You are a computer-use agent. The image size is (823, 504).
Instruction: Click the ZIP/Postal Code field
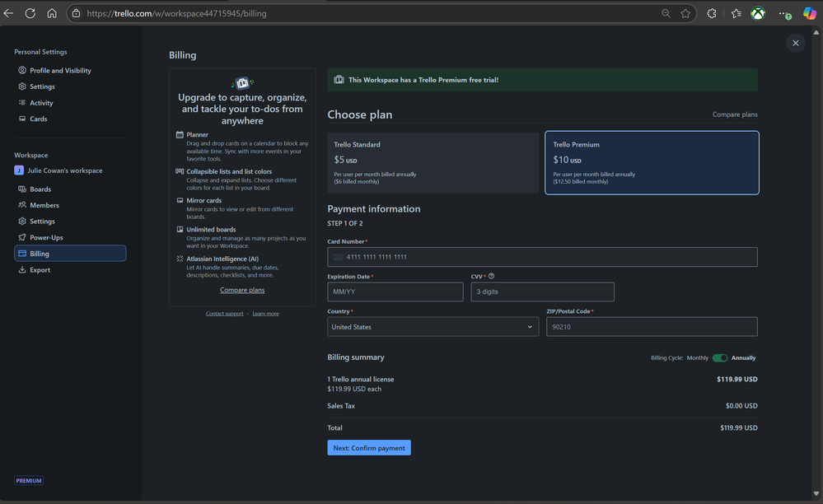tap(652, 327)
